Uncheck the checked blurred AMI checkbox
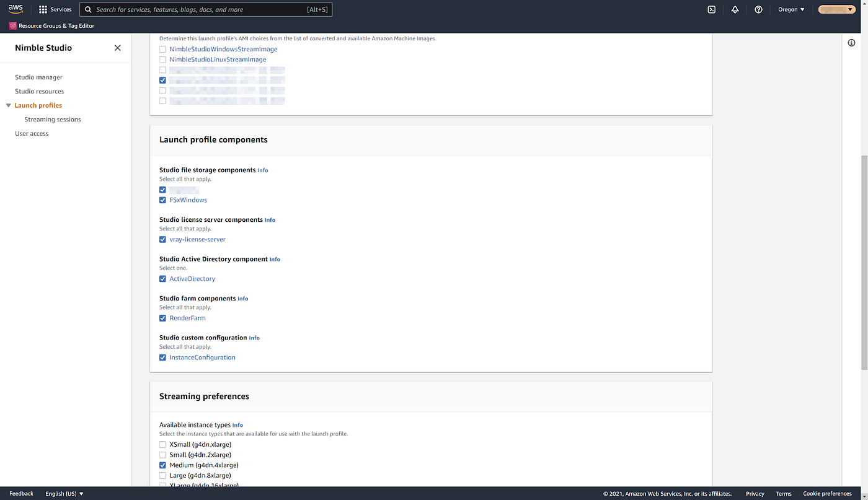 coord(162,80)
